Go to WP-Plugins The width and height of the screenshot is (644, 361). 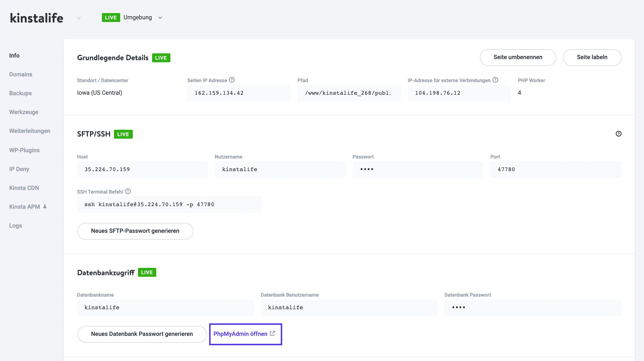(x=24, y=150)
